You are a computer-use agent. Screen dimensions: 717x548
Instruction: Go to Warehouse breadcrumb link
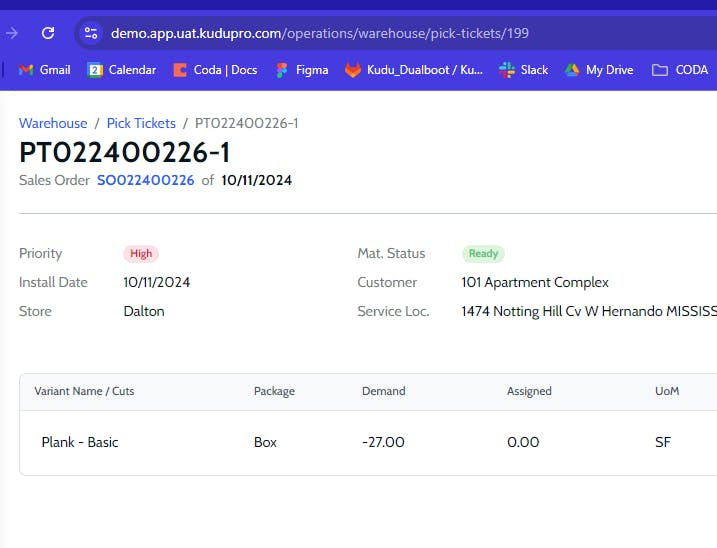click(53, 123)
